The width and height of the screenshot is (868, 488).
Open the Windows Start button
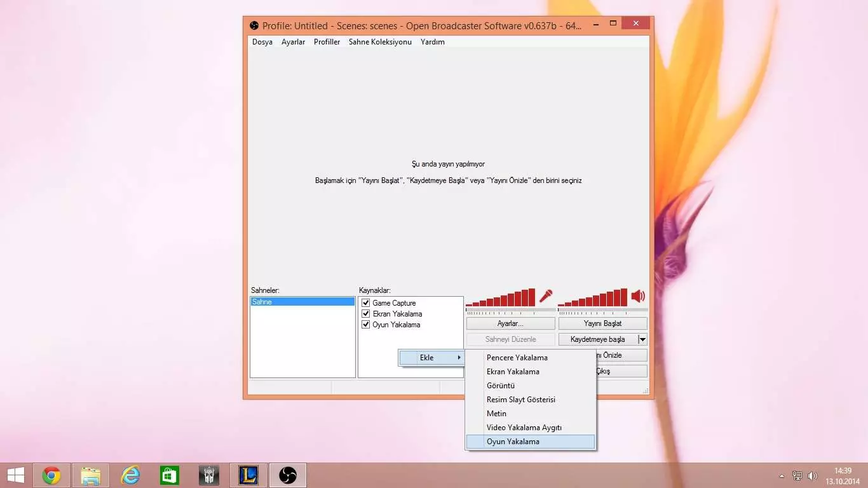pos(16,475)
